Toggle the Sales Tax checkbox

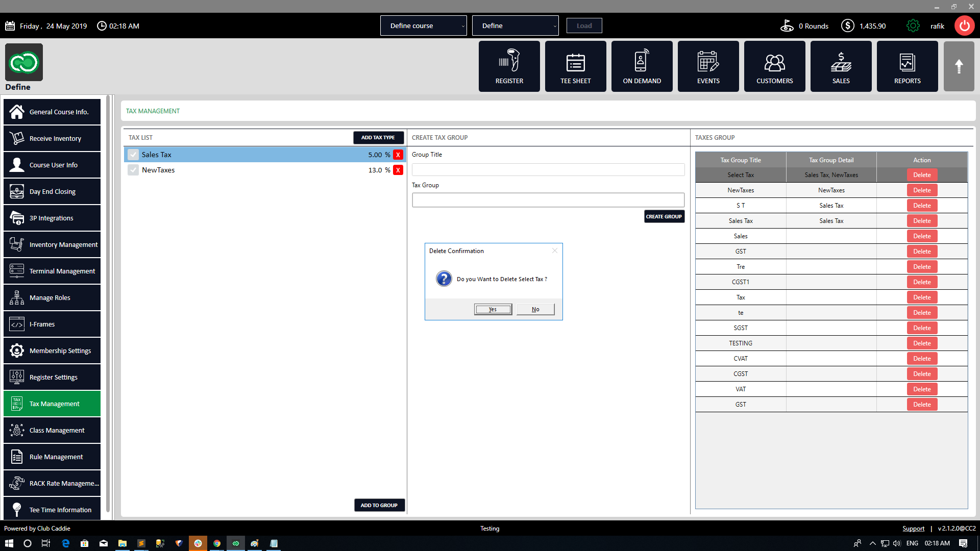[x=133, y=155]
